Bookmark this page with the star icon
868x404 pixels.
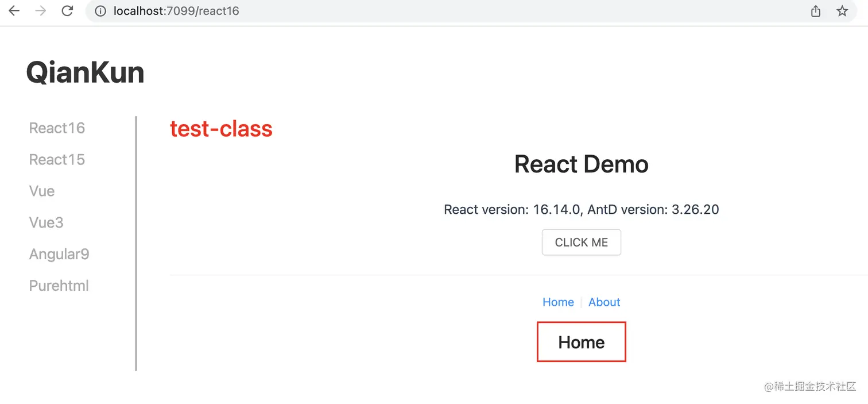842,11
